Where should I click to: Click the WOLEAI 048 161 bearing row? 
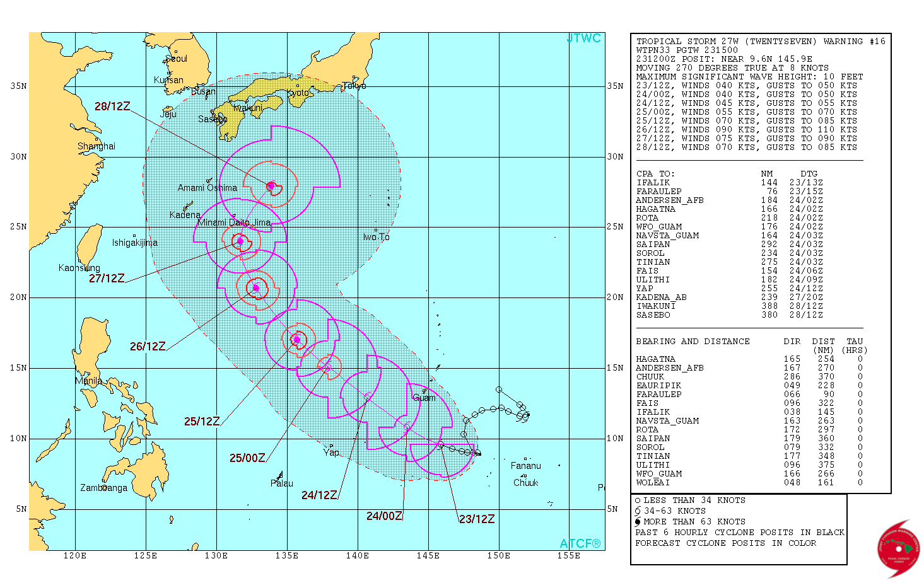749,483
